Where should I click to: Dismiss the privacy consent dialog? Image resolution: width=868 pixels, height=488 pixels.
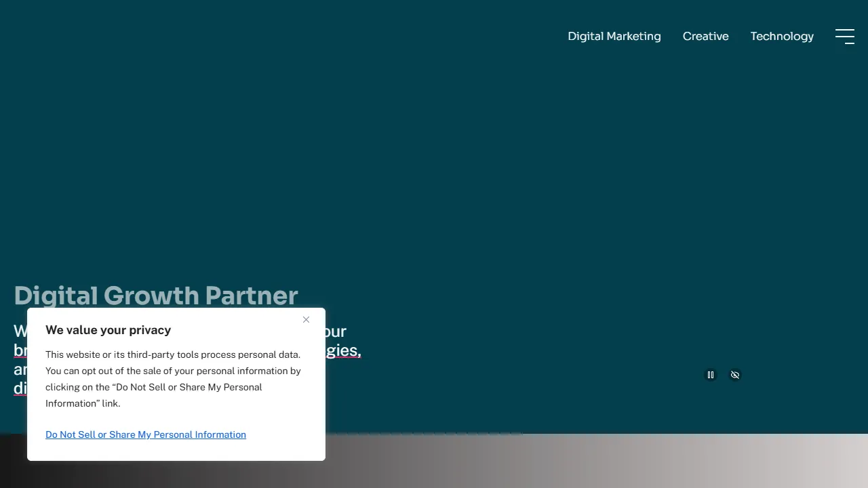(x=306, y=319)
